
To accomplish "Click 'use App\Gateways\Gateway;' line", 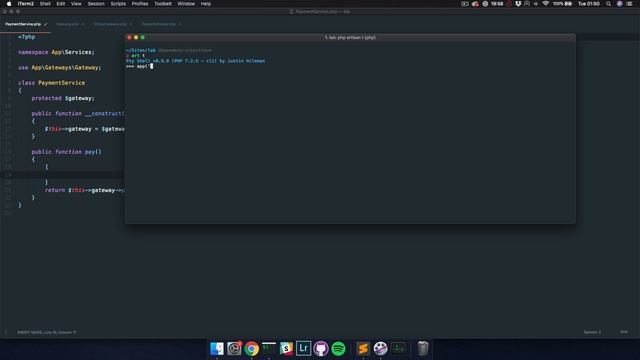I will coord(60,68).
